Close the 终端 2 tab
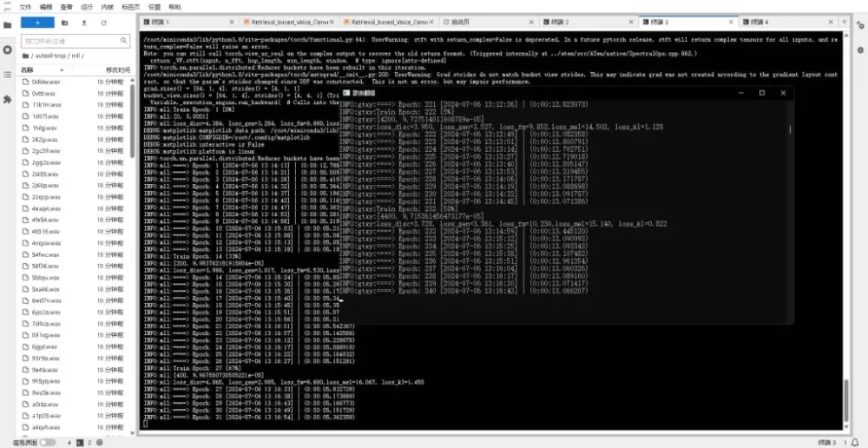The height and width of the screenshot is (448, 868). (x=631, y=23)
